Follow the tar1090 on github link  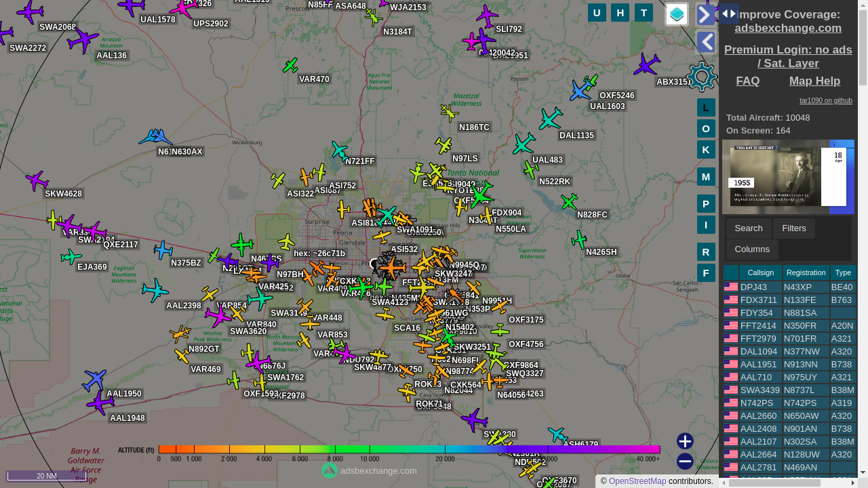click(x=826, y=100)
